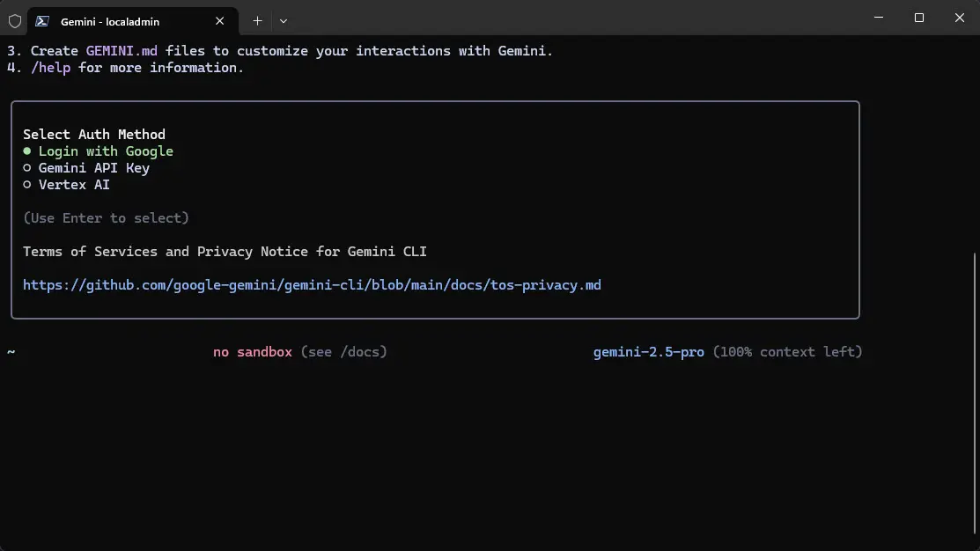The image size is (980, 551).
Task: Close the terminal window
Action: (959, 18)
